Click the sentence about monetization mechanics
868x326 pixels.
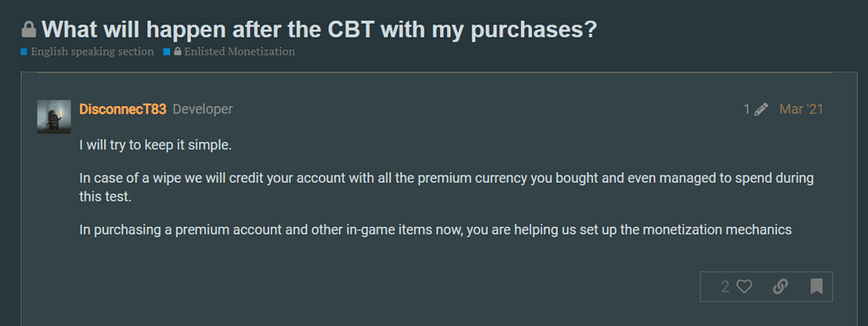436,230
